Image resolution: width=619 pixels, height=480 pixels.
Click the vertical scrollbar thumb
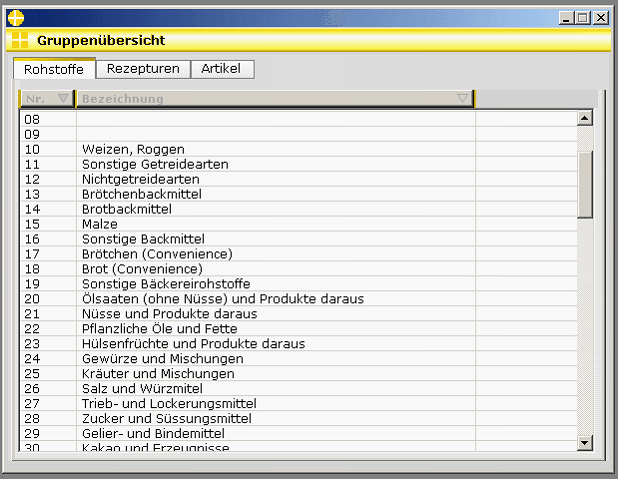[585, 184]
